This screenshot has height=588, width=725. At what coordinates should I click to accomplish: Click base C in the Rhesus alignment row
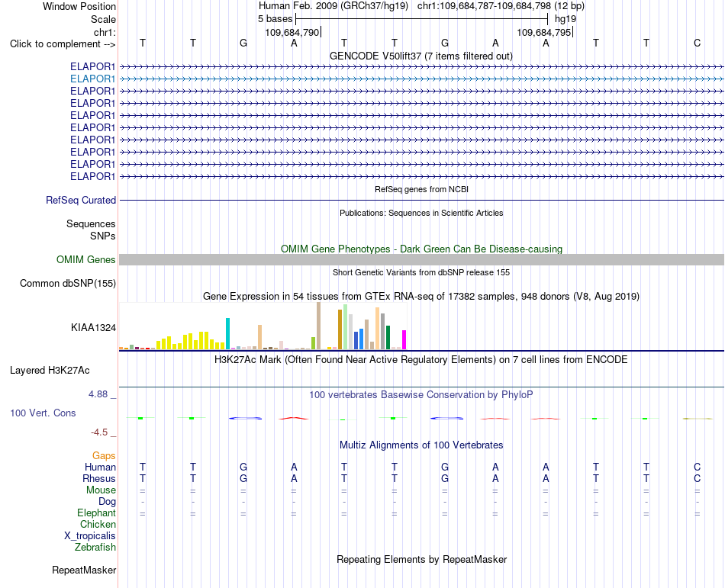point(697,478)
